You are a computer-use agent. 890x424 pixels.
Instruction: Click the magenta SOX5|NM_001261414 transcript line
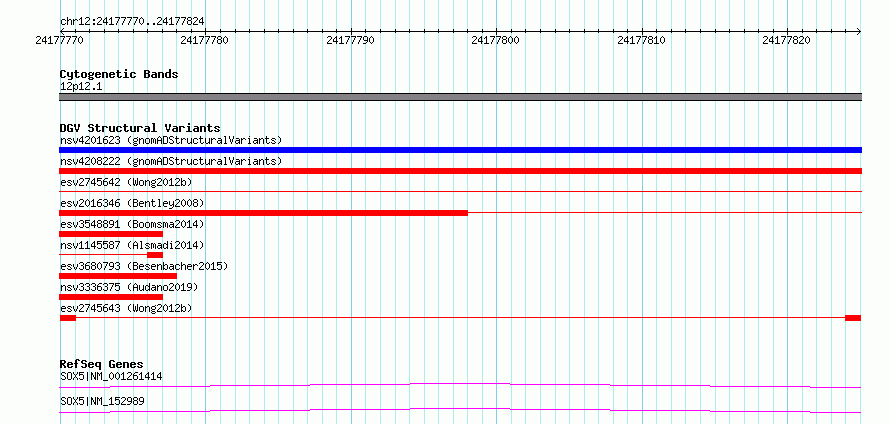tap(460, 385)
